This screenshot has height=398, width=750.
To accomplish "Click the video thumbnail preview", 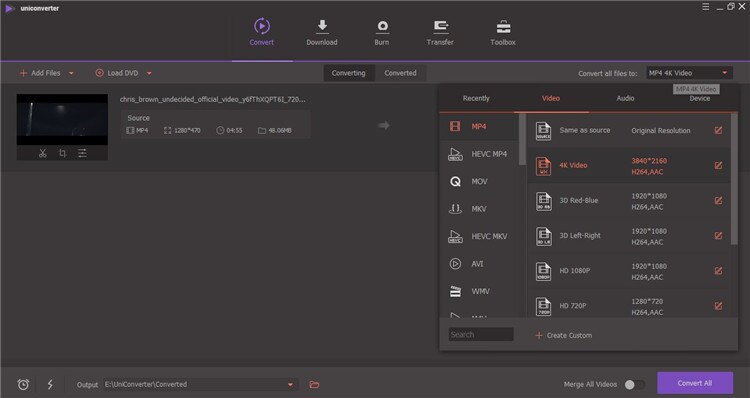I will point(62,120).
